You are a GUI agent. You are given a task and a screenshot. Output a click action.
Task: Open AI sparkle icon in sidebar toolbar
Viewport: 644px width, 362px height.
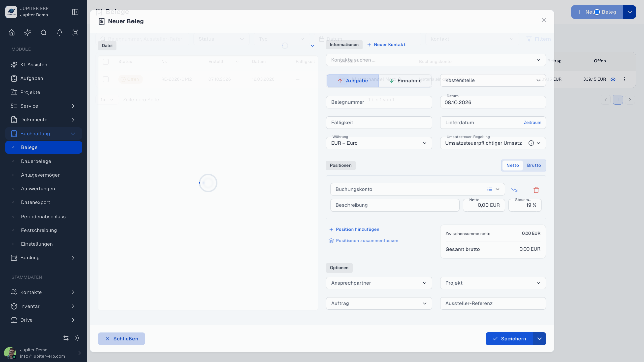click(x=28, y=33)
